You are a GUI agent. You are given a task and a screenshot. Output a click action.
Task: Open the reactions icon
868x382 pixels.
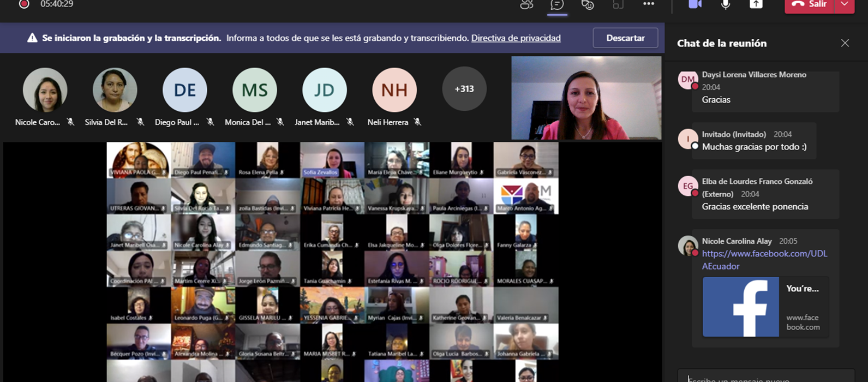(588, 5)
